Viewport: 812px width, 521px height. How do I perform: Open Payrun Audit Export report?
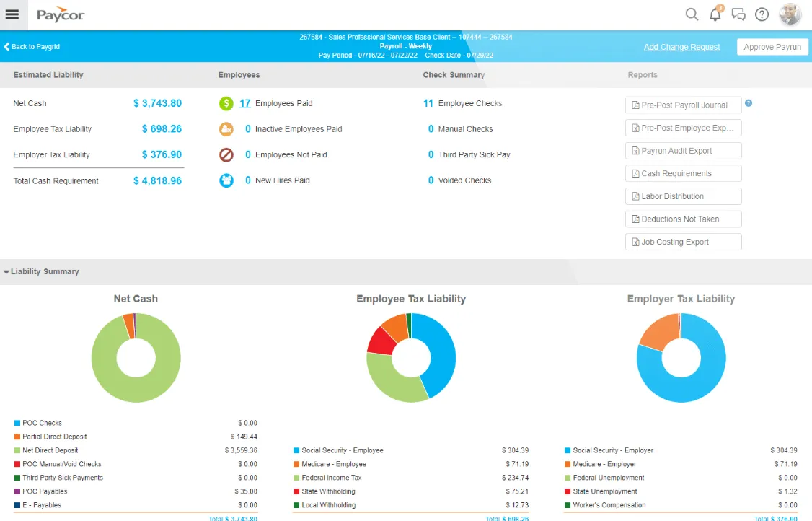point(683,150)
